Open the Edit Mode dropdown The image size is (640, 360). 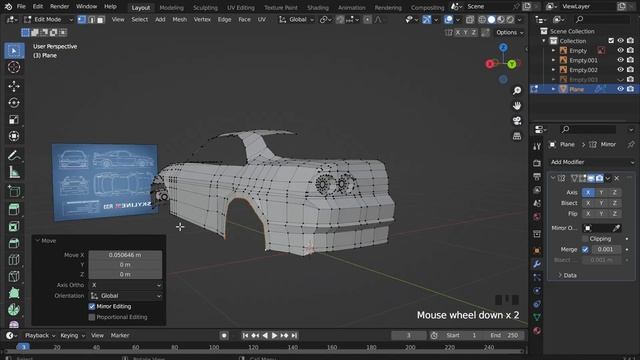(48, 20)
